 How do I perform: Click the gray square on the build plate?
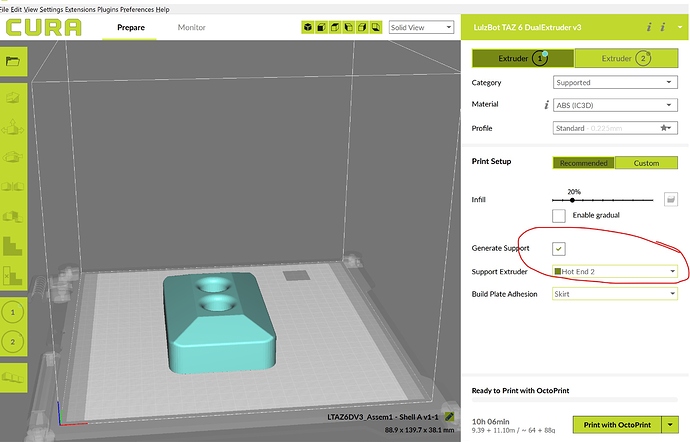[296, 276]
